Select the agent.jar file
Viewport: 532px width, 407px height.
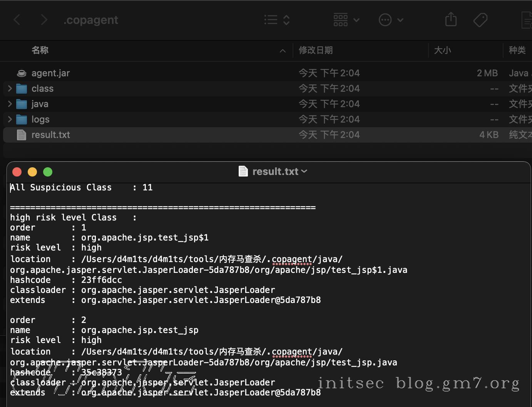pos(50,73)
